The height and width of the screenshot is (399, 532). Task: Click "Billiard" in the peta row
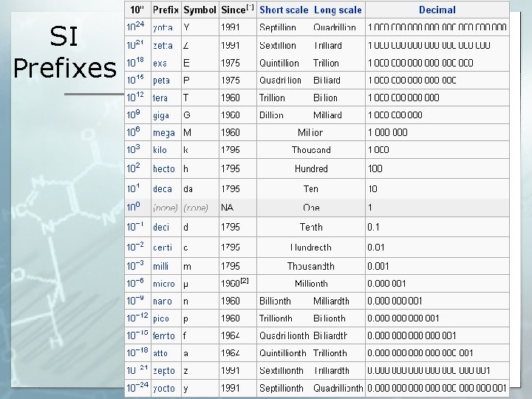[327, 81]
